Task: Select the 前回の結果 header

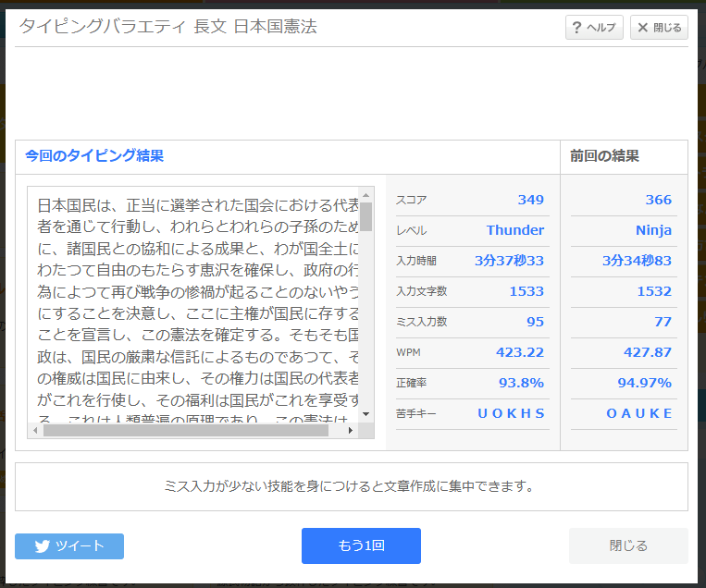Action: point(604,156)
